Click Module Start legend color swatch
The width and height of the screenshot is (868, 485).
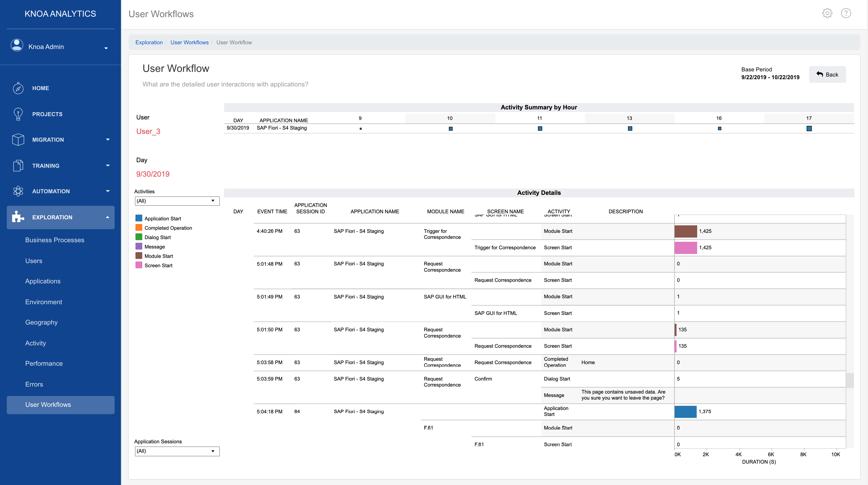coord(139,256)
